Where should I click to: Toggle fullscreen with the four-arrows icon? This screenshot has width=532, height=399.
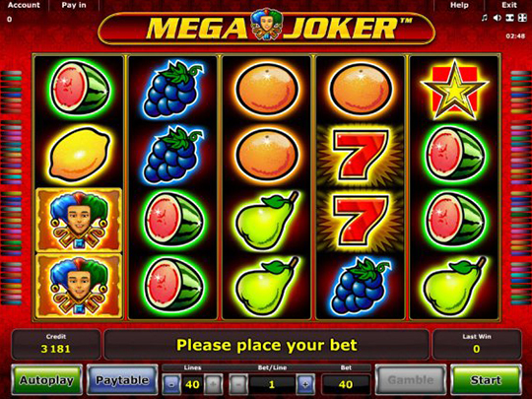click(x=522, y=18)
